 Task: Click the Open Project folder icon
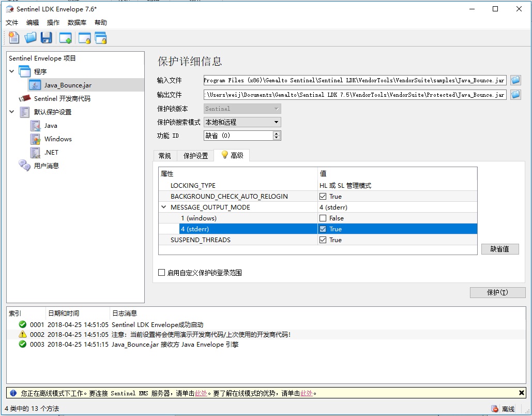[31, 38]
